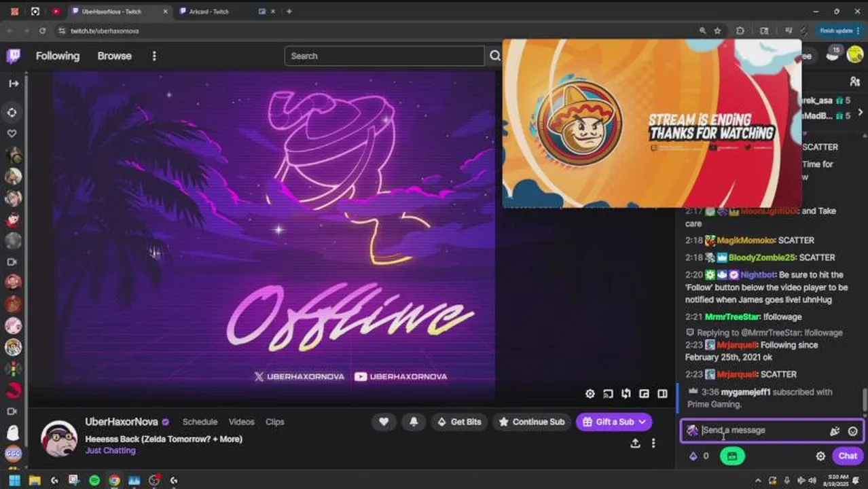The image size is (868, 489).
Task: Focus the Twitch Search field
Action: click(384, 56)
